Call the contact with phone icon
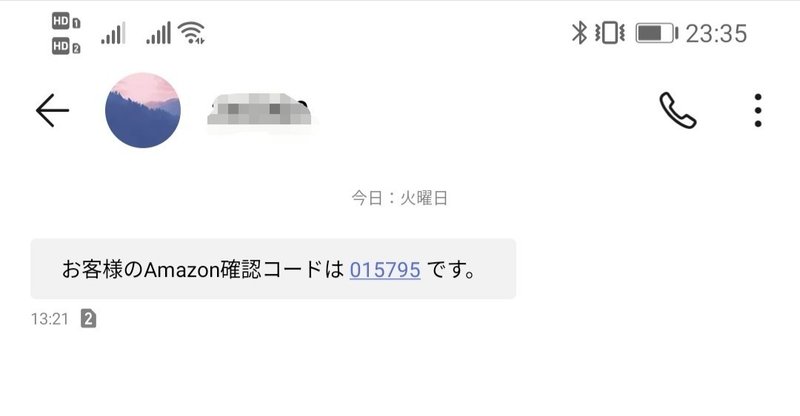Viewport: 800px width, 416px height. pyautogui.click(x=678, y=110)
